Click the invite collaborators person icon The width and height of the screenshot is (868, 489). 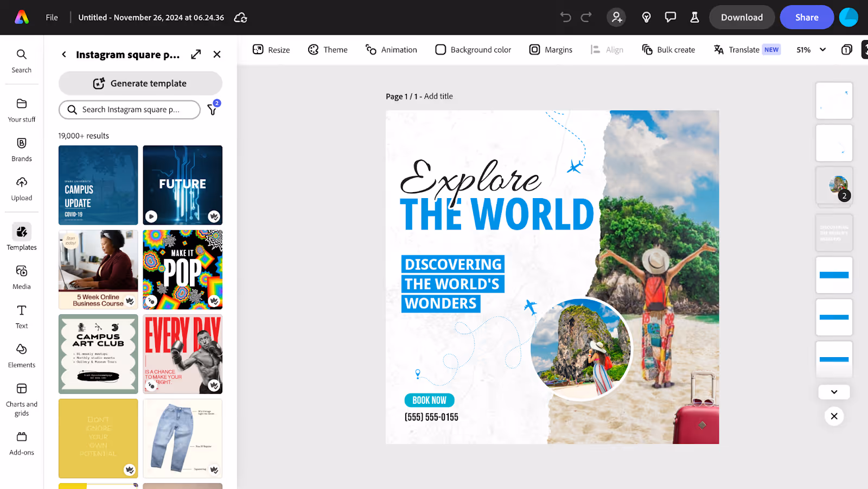tap(616, 17)
